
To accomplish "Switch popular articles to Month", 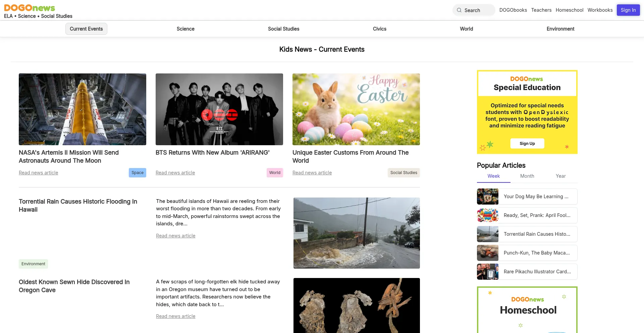I will coord(527,176).
